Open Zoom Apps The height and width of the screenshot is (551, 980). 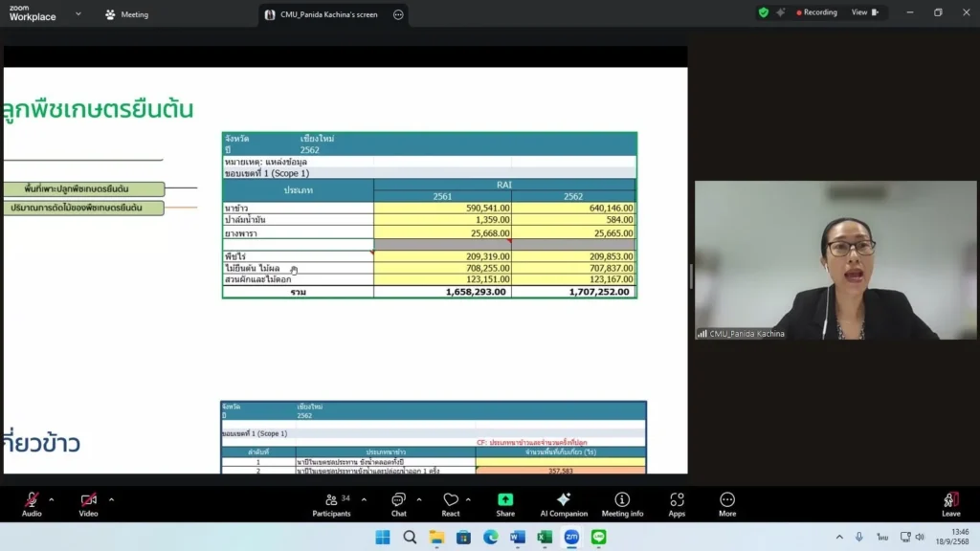(x=677, y=504)
